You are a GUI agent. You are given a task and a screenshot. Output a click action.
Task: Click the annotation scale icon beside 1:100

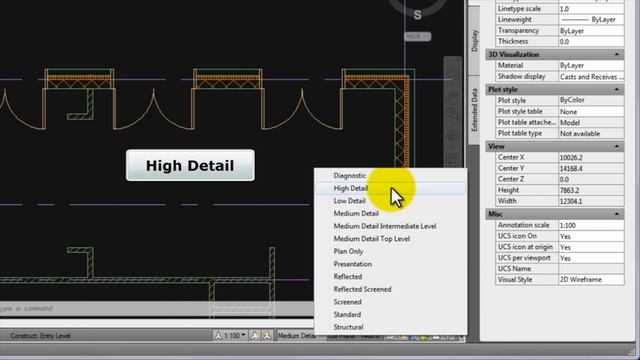(218, 336)
